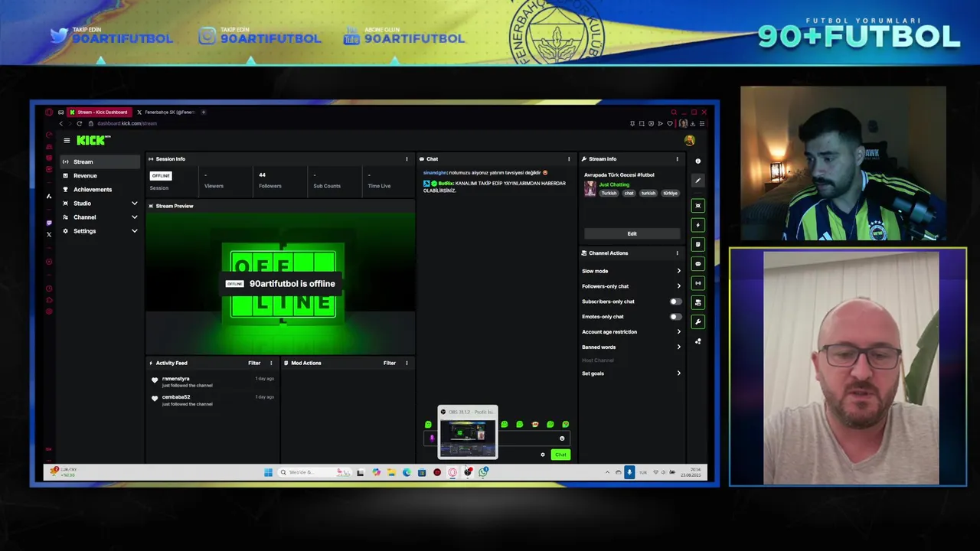Screen dimensions: 980x551
Task: Open WhatsApp from the taskbar
Action: (x=483, y=472)
